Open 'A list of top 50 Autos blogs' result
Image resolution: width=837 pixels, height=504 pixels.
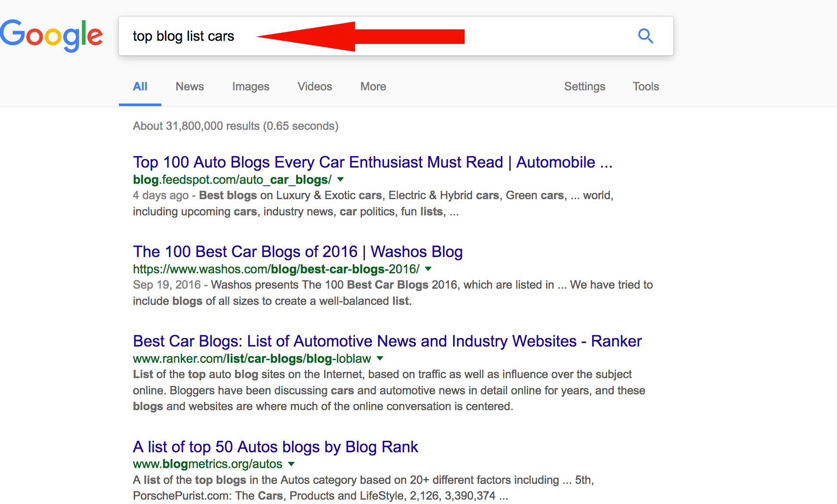click(x=275, y=447)
